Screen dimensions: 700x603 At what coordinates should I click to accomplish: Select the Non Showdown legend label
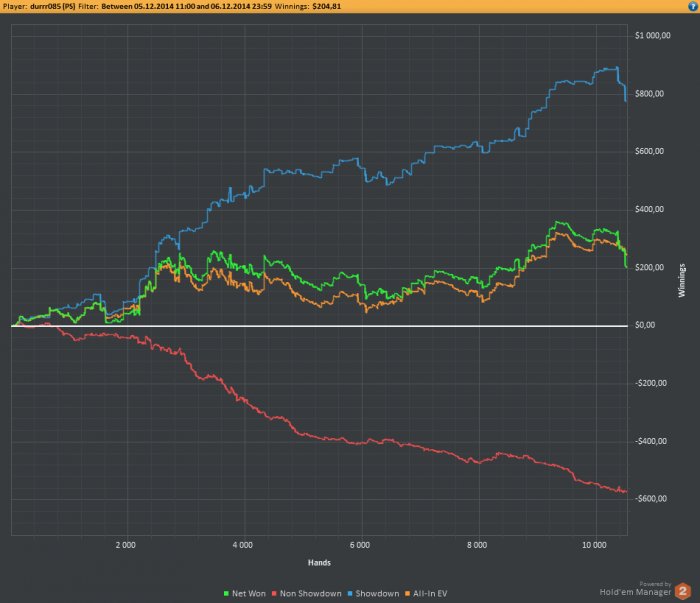310,594
